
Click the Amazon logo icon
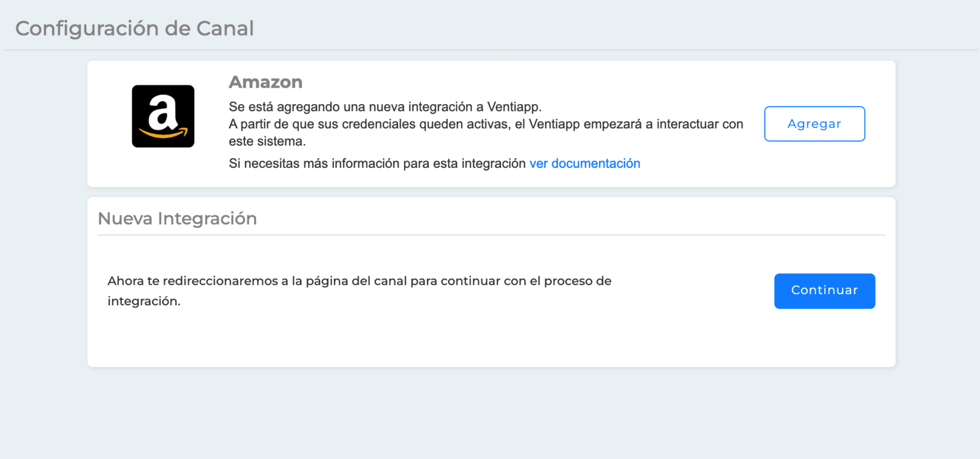pos(163,116)
